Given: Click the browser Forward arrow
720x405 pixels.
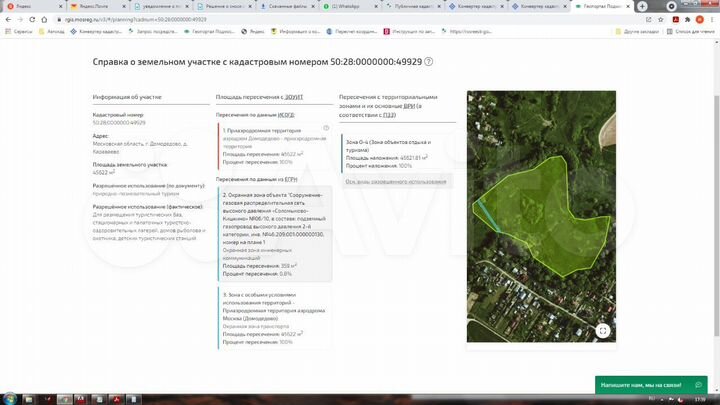Looking at the screenshot, I should pyautogui.click(x=20, y=20).
